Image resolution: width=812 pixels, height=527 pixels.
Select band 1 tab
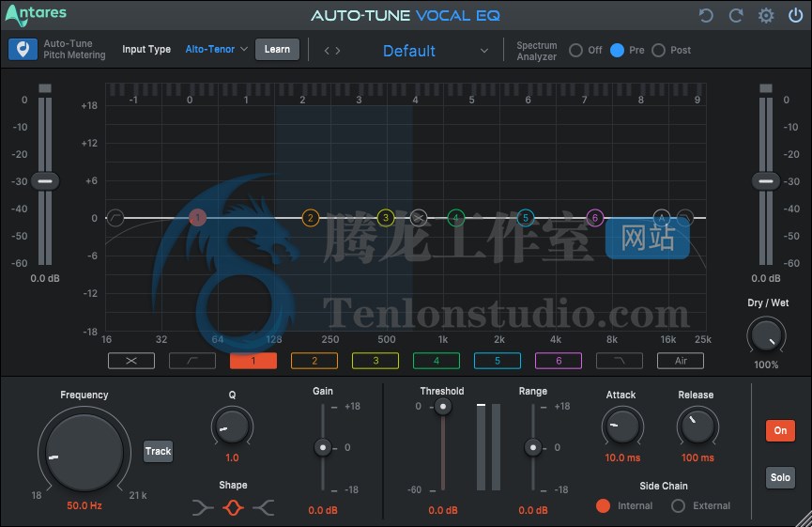click(253, 361)
